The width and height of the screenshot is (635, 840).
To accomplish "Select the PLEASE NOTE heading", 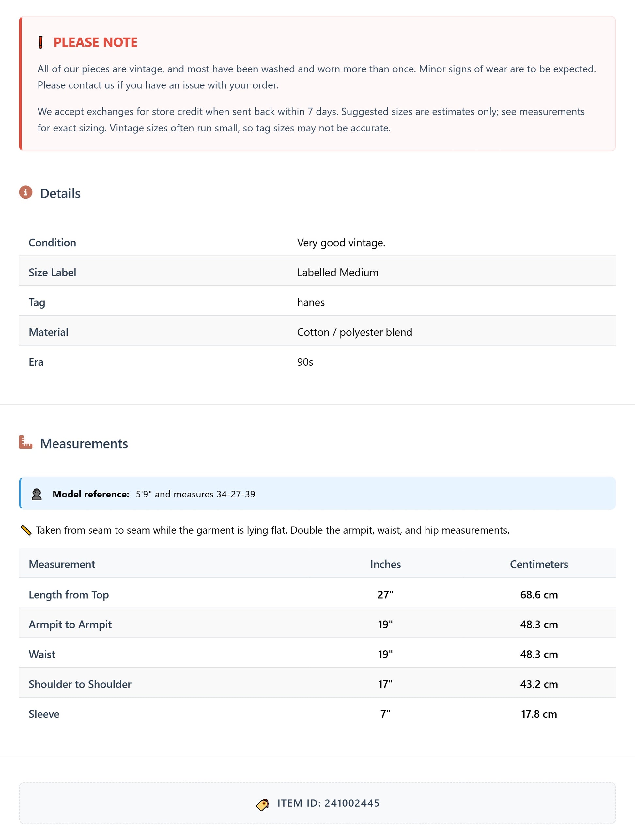I will [95, 42].
